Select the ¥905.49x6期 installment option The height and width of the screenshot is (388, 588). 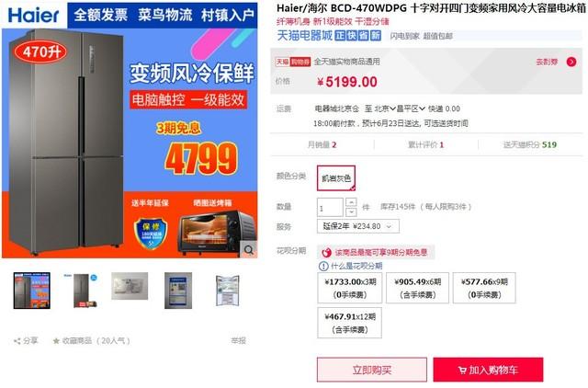click(x=417, y=288)
